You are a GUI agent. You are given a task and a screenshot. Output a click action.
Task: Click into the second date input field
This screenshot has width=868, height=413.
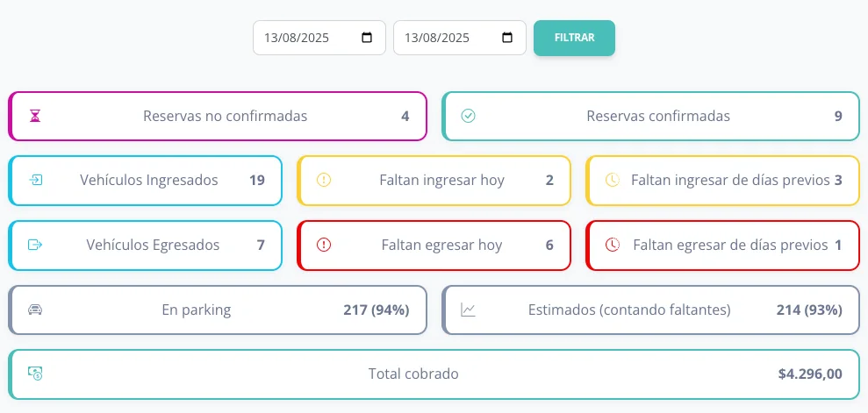(x=436, y=38)
